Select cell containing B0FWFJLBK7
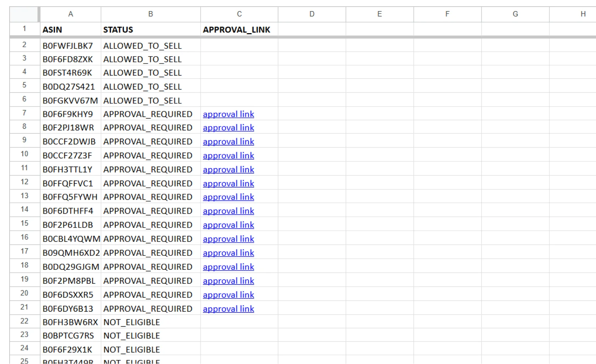 [x=70, y=46]
